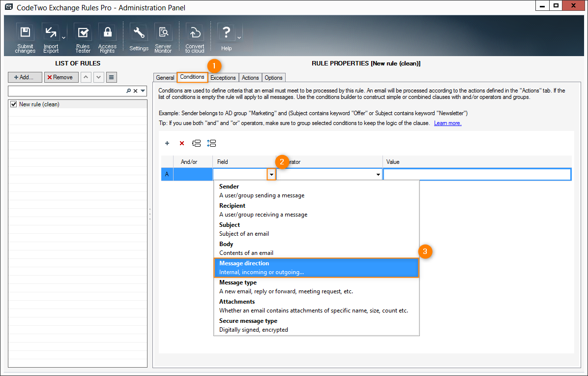588x376 pixels.
Task: Expand the Help dropdown arrow
Action: coord(239,38)
